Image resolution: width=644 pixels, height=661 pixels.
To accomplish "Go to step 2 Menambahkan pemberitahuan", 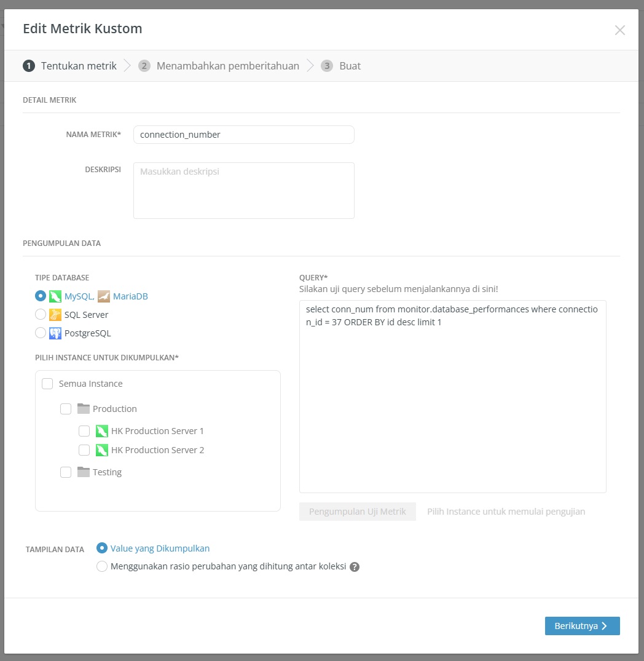I will (227, 66).
